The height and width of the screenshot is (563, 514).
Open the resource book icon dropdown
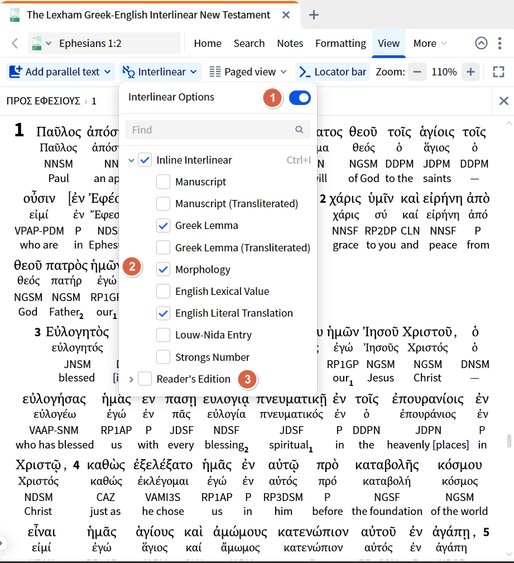(x=42, y=43)
